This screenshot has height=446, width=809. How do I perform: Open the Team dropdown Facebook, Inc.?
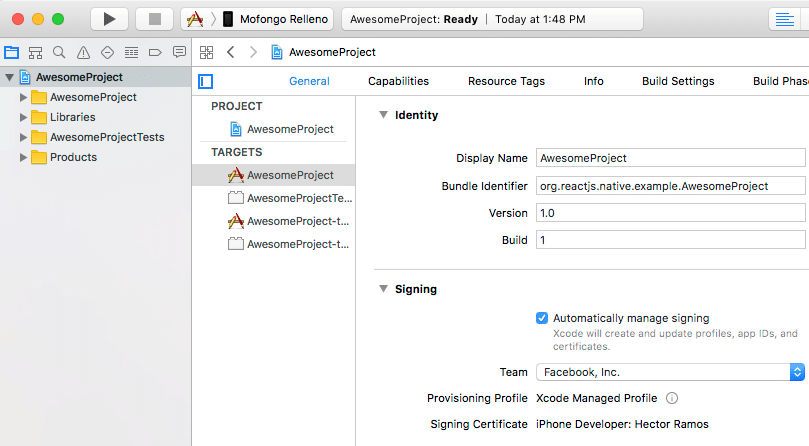pyautogui.click(x=670, y=372)
